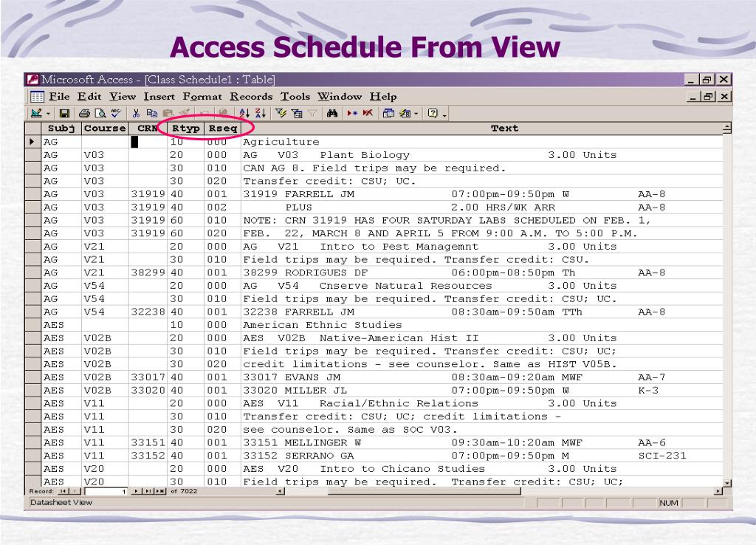Click the Paste clipboard icon
This screenshot has width=756, height=545.
click(168, 113)
